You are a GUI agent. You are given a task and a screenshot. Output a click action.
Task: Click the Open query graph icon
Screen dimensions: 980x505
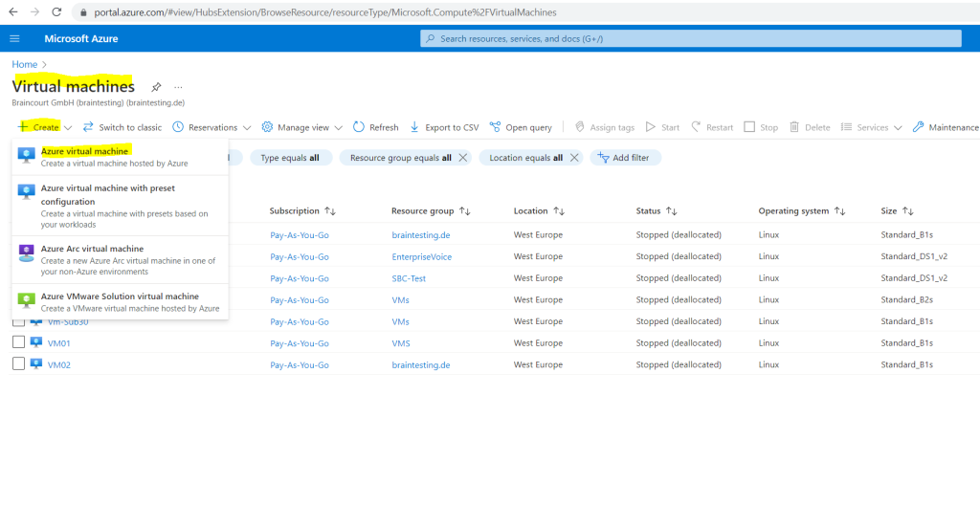(495, 127)
